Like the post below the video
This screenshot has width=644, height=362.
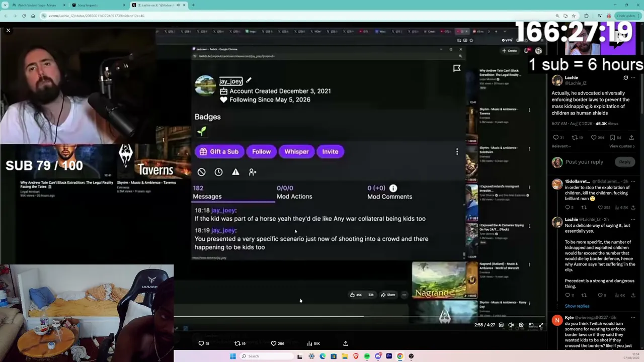click(277, 343)
